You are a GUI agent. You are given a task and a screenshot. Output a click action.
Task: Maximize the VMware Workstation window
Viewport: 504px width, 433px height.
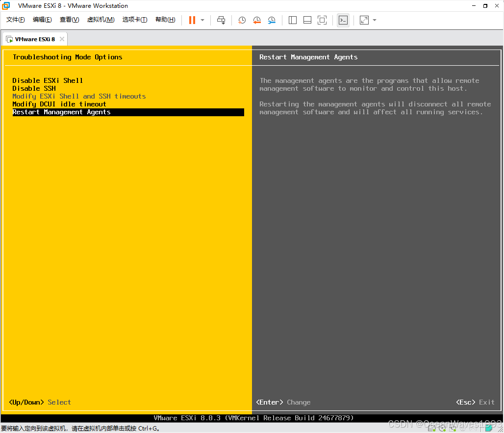click(x=485, y=6)
